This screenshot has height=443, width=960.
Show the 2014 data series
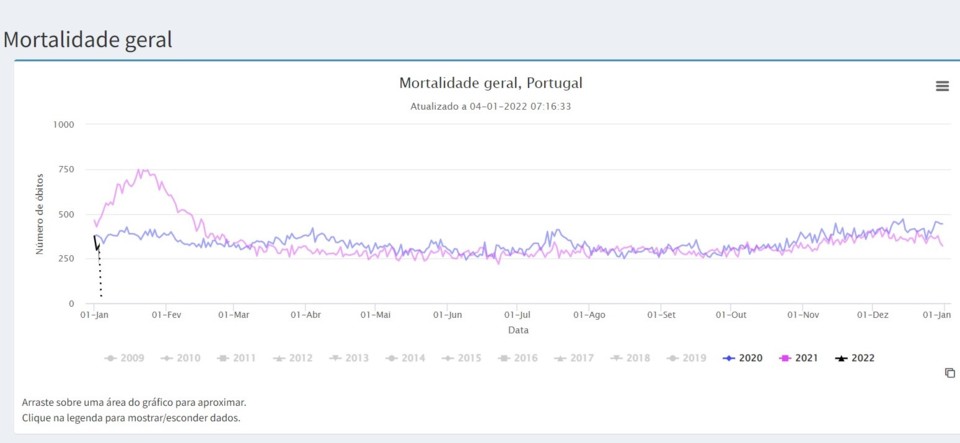click(x=405, y=358)
